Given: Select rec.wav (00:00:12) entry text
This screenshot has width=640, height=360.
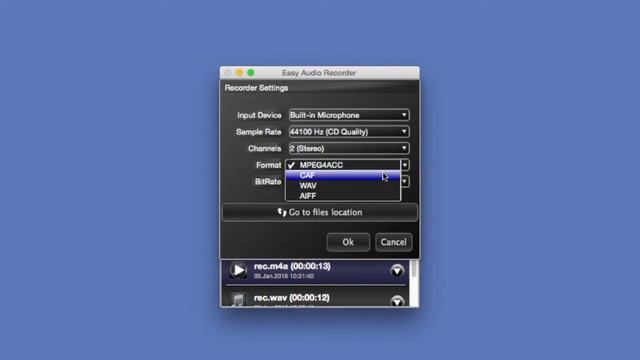Looking at the screenshot, I should point(291,298).
